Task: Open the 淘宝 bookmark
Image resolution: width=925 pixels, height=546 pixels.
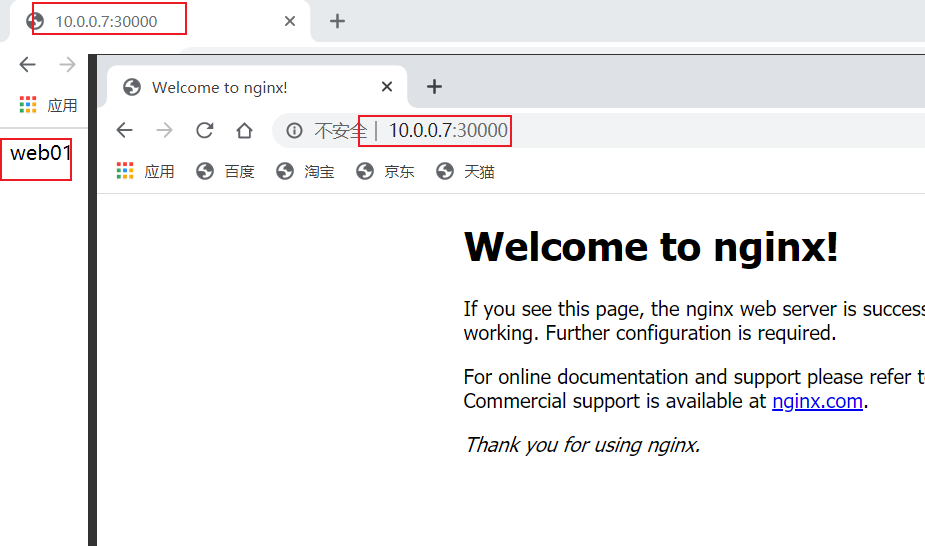Action: [x=306, y=171]
